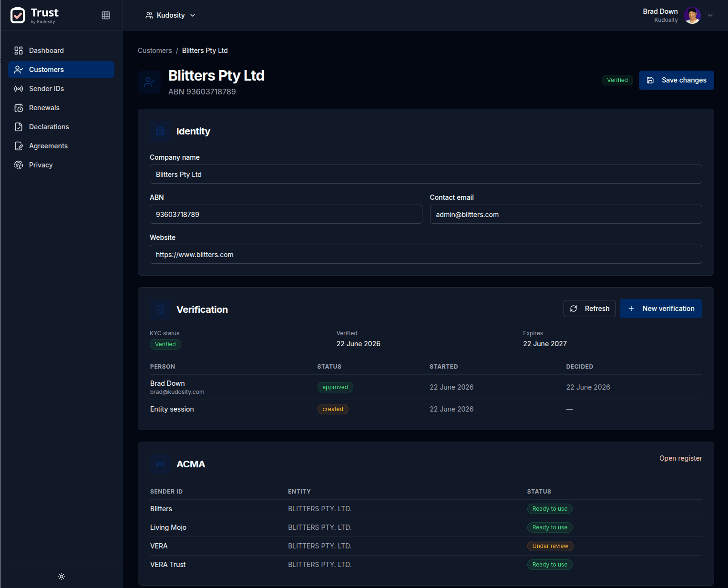
Task: Click the Contact email field
Action: [566, 214]
